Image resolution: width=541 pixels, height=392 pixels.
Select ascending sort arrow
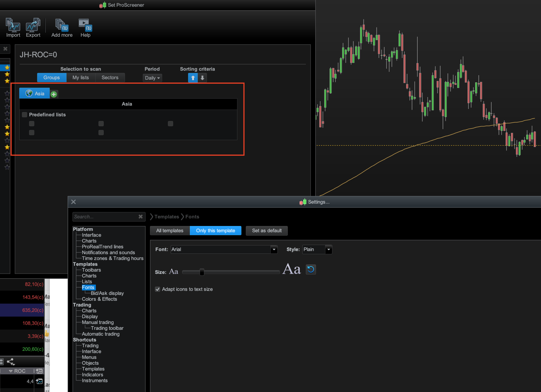pyautogui.click(x=193, y=78)
